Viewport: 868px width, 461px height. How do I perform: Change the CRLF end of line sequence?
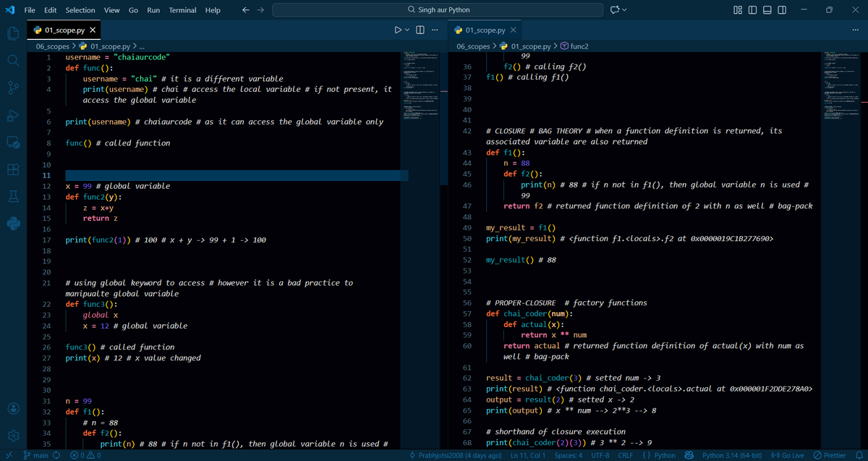point(626,455)
